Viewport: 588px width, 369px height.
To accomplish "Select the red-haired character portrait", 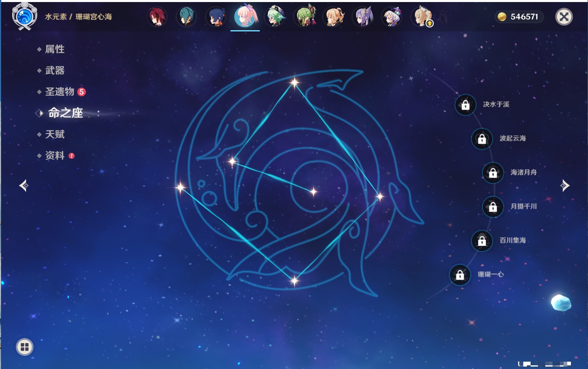I will tap(157, 17).
